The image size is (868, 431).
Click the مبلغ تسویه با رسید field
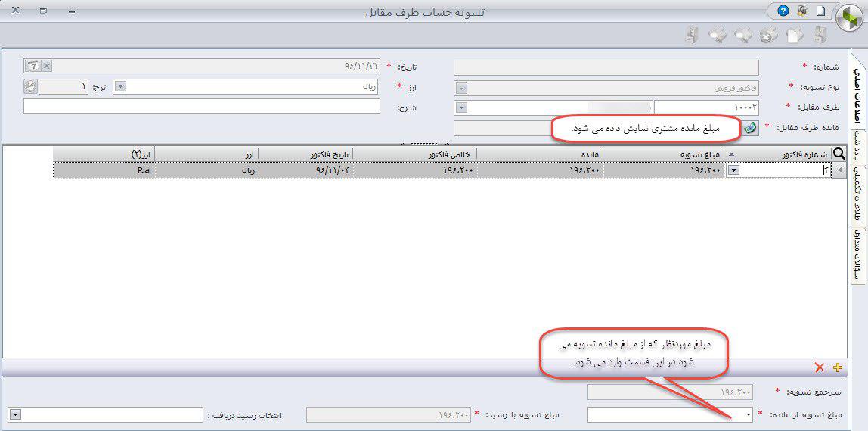(388, 414)
